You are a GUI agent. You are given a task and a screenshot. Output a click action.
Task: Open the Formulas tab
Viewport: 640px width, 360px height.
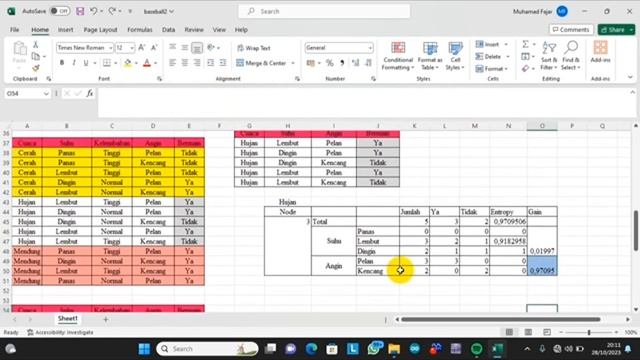click(140, 30)
